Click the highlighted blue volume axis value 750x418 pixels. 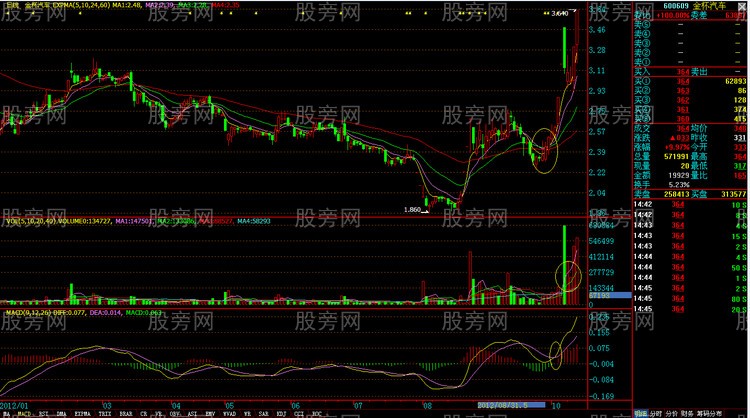609,296
